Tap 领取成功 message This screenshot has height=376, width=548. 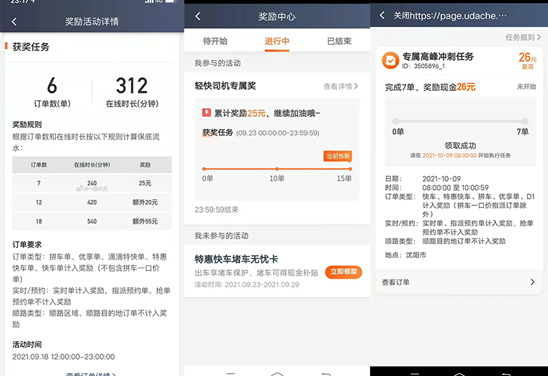coord(460,145)
